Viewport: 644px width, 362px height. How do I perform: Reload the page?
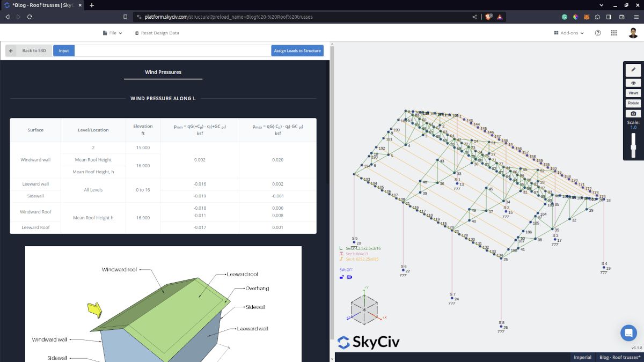click(30, 17)
